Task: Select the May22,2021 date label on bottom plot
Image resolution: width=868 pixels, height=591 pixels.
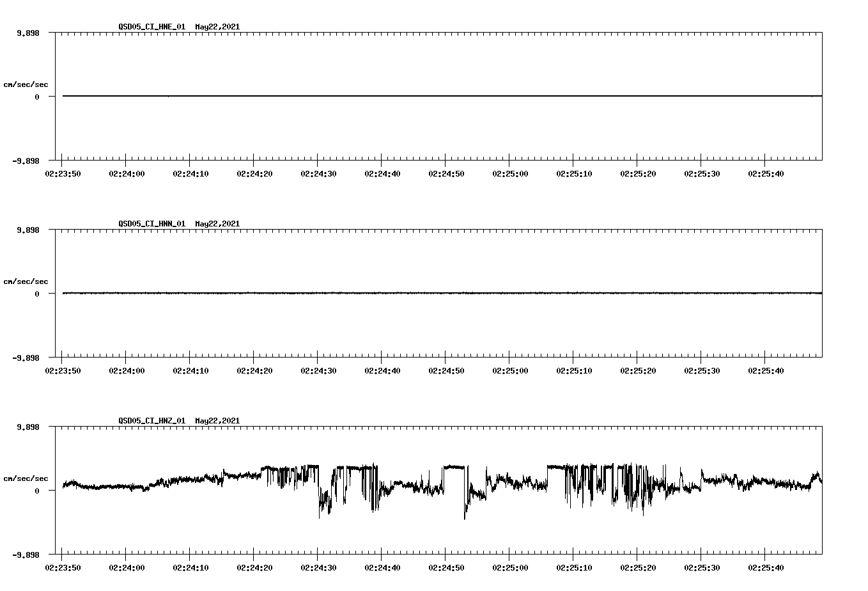Action: pyautogui.click(x=217, y=421)
